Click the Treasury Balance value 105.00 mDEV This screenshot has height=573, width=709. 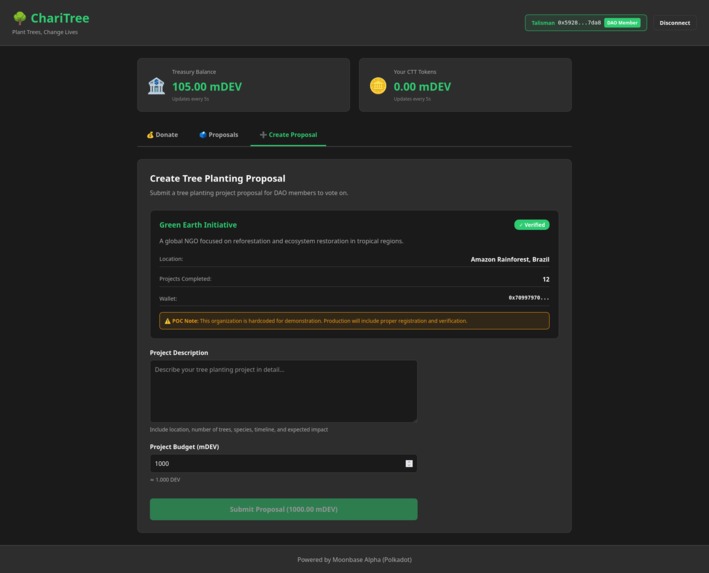click(x=207, y=87)
